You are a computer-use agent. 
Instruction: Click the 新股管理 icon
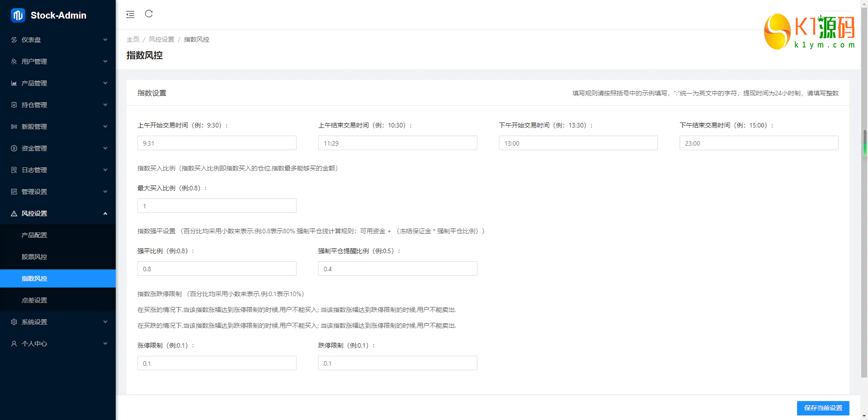point(14,127)
